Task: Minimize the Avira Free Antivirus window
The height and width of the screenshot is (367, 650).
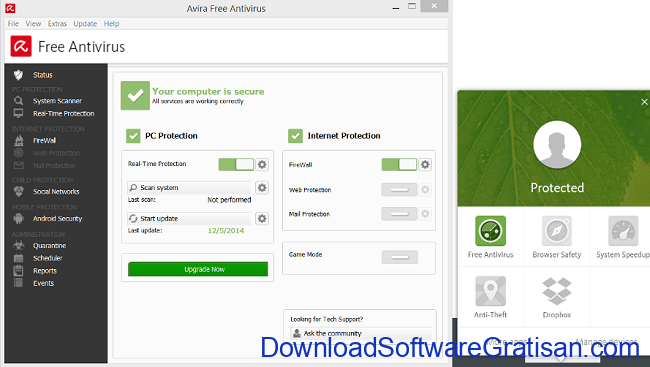Action: [396, 7]
